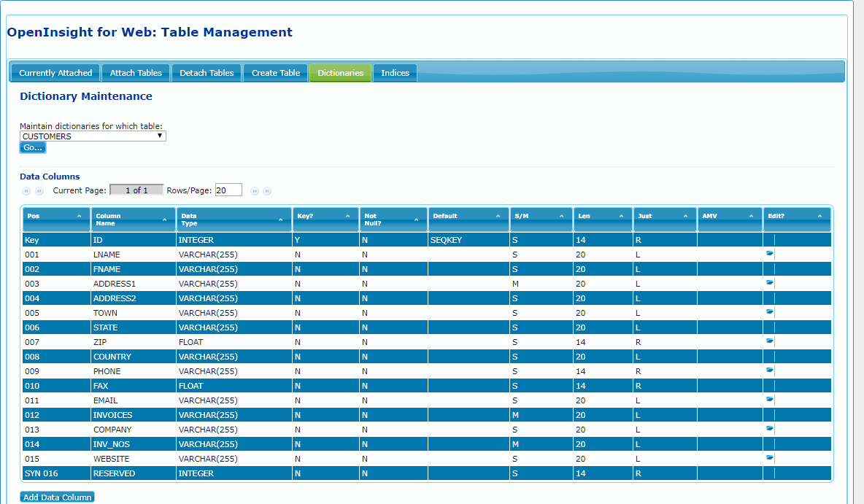
Task: Click the Key position cell
Action: coord(56,240)
